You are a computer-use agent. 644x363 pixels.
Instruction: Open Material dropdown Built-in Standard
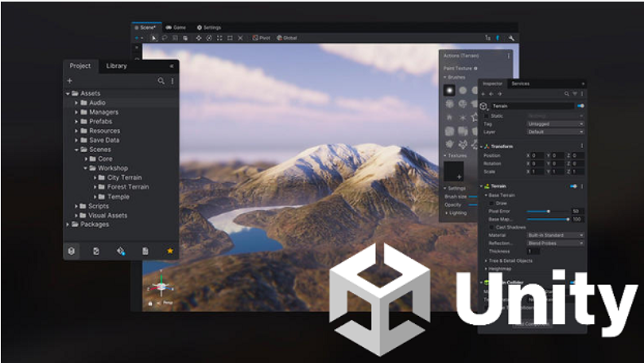pyautogui.click(x=555, y=235)
